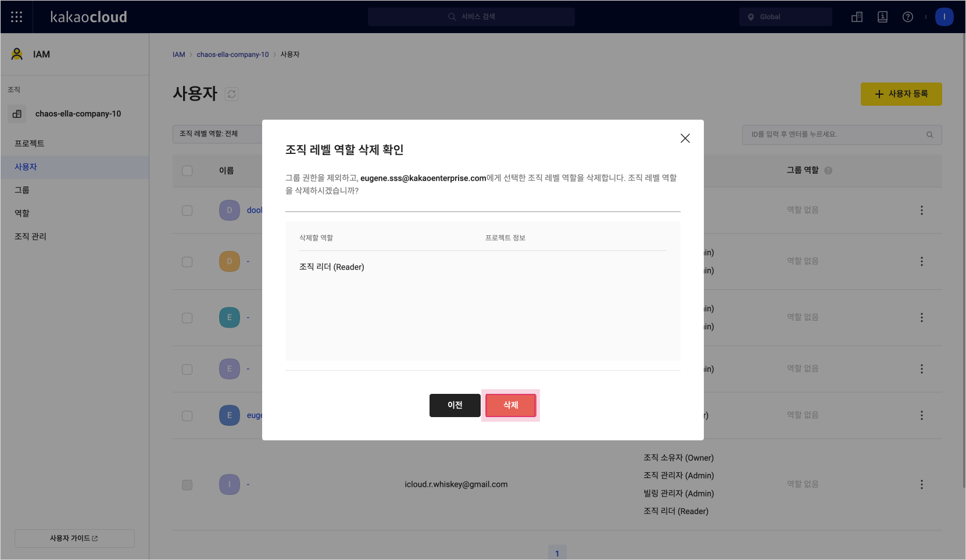Click the search magnifier icon in ID field
Screen dimensions: 966x560
929,134
